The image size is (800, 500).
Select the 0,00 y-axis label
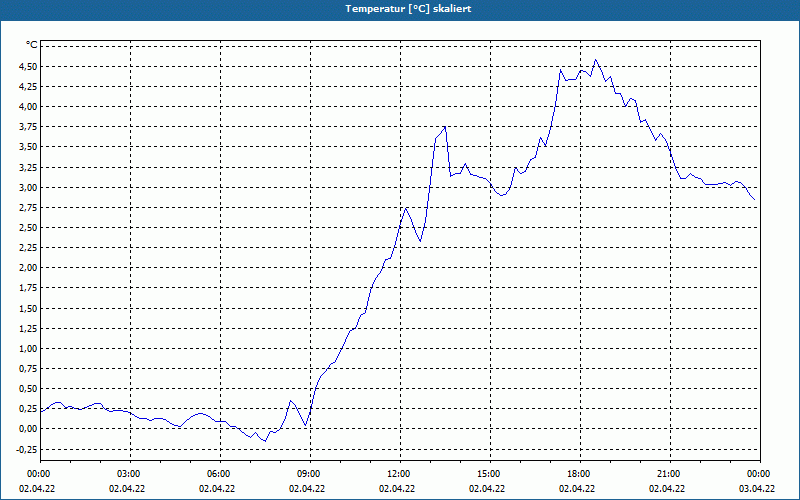[28, 429]
